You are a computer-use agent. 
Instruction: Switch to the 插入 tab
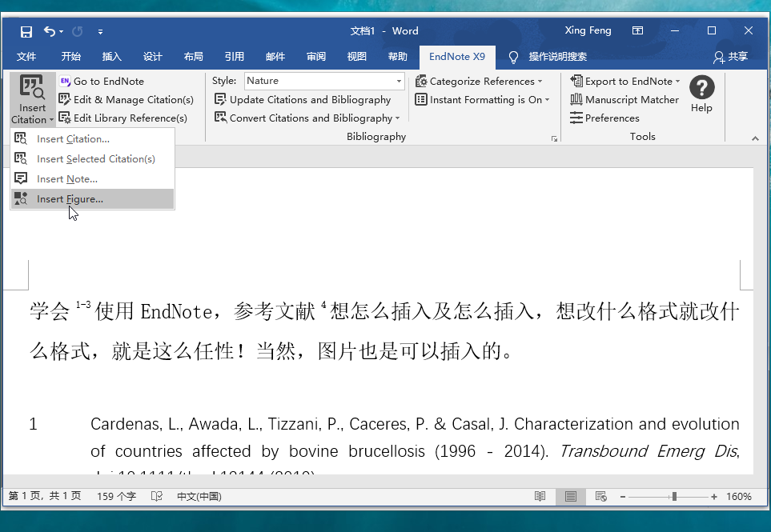tap(111, 57)
